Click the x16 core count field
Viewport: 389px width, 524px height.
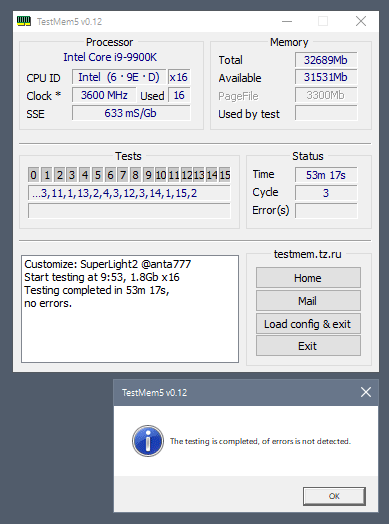click(179, 77)
